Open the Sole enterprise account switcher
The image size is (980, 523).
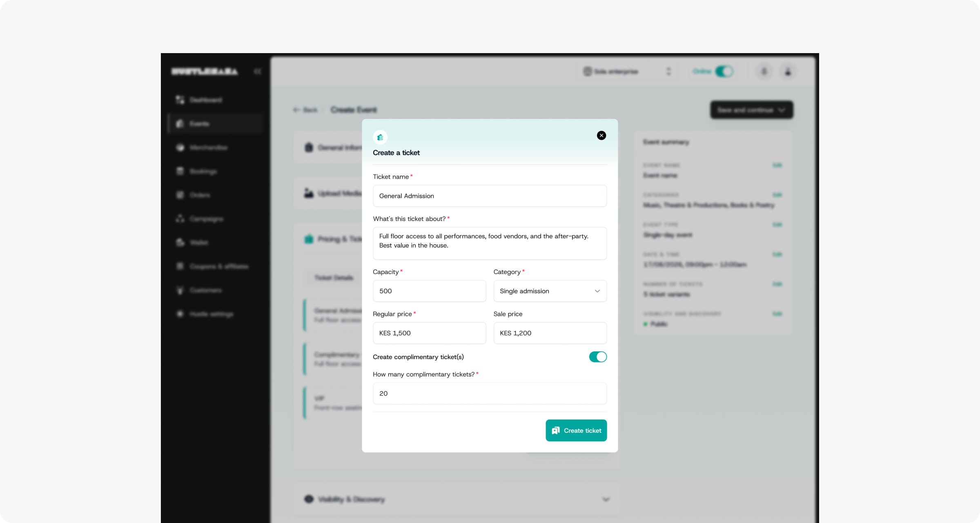click(x=627, y=72)
